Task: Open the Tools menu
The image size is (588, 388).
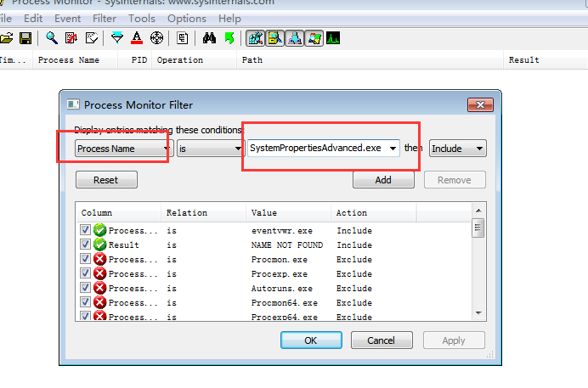Action: pos(142,19)
